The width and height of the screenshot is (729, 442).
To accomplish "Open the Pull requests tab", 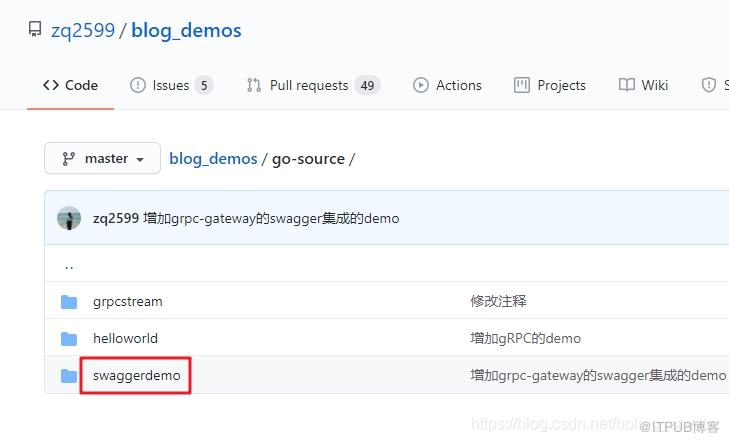I will click(313, 86).
